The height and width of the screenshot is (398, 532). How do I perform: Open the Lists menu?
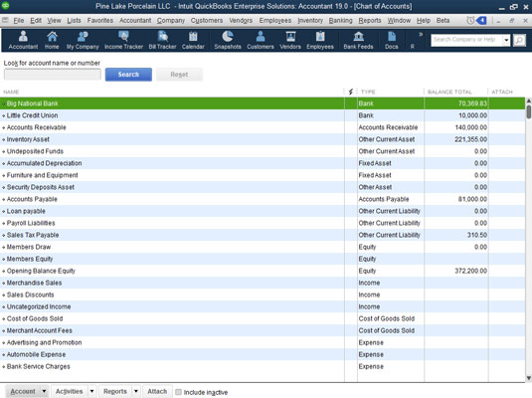click(x=74, y=20)
